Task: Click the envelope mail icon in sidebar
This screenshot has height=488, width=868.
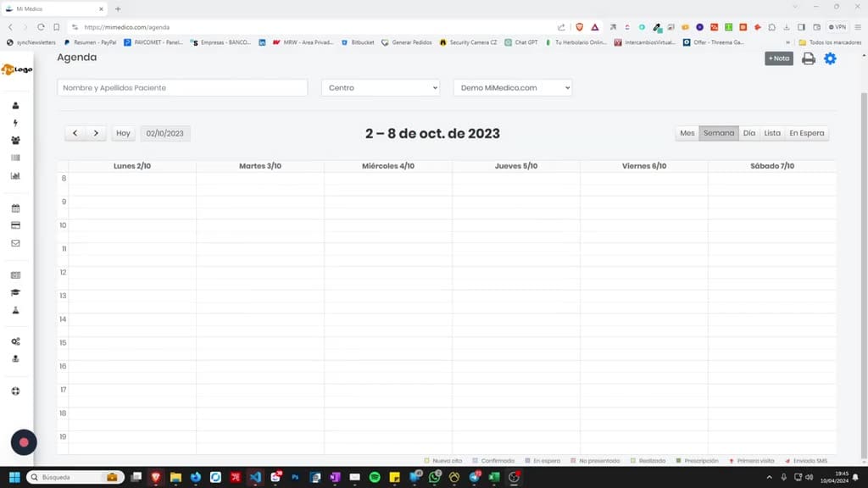Action: (15, 243)
